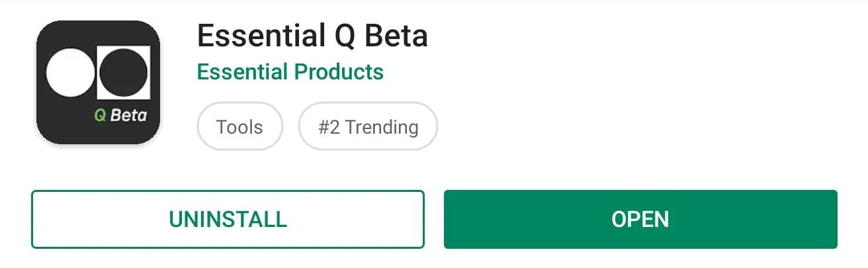Tap the dark rounded-square app thumbnail
Screen dimensions: 868x268
[x=98, y=82]
